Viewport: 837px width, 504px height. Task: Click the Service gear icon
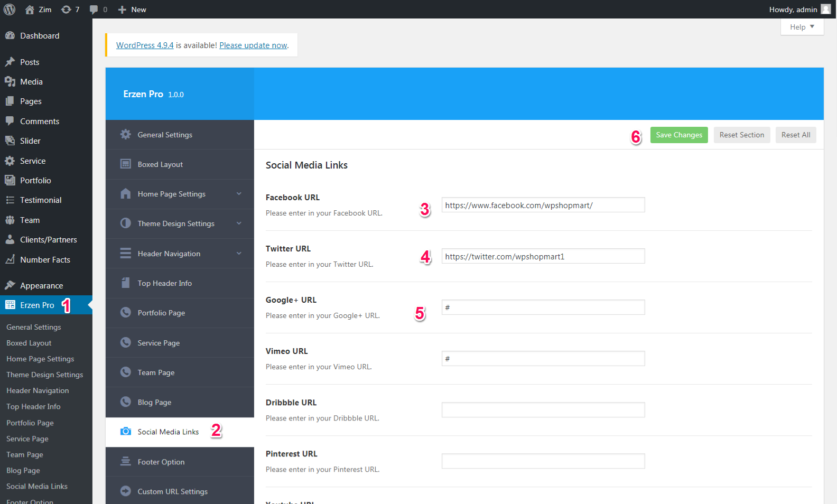(10, 161)
